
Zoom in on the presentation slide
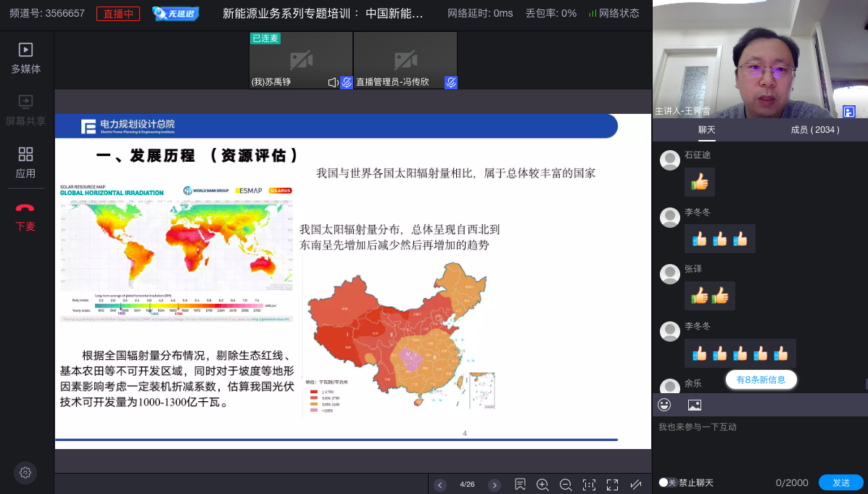[542, 484]
